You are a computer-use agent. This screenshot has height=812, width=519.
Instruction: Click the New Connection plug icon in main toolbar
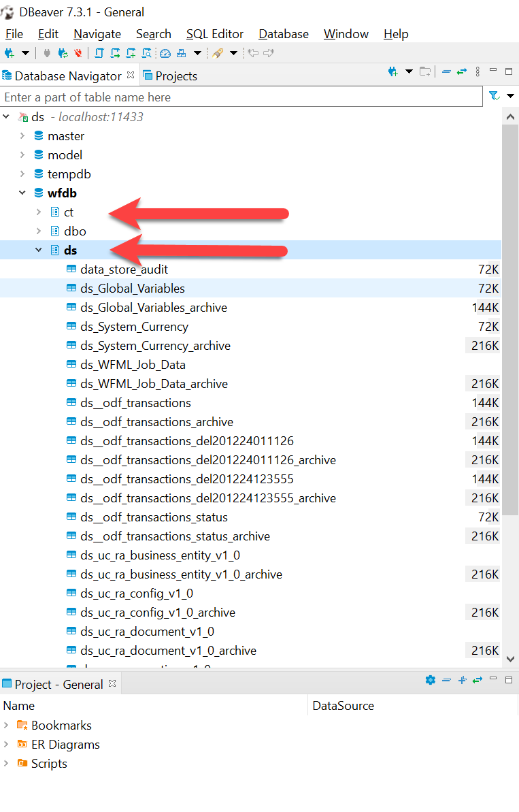[x=10, y=53]
